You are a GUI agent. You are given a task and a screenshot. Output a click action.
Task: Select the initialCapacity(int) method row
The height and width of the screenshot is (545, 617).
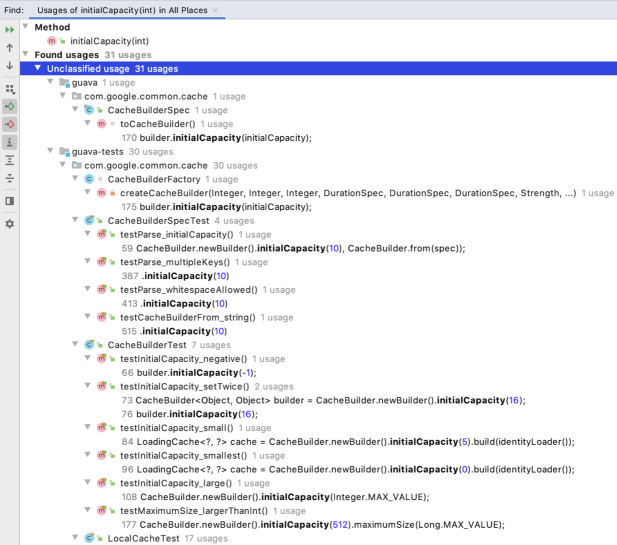[x=109, y=41]
